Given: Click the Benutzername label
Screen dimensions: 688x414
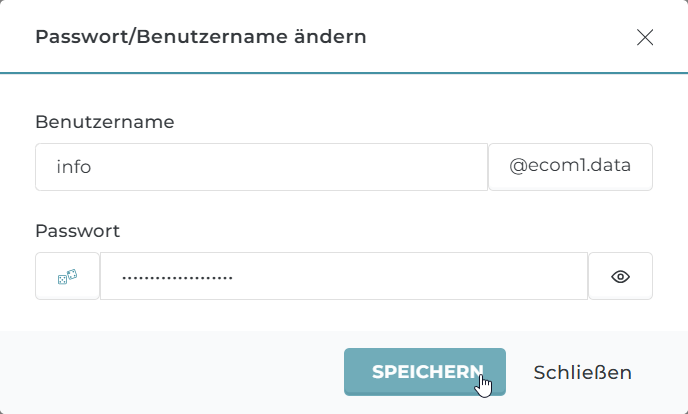Looking at the screenshot, I should tap(105, 122).
